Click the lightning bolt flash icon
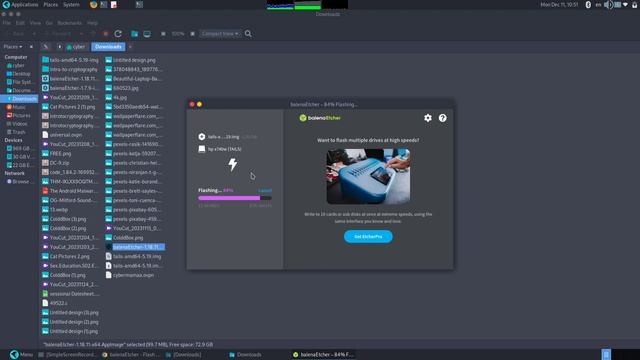640x360 pixels. coord(233,164)
